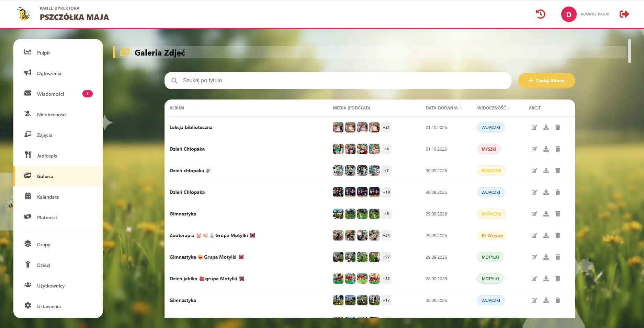Click the Dodaj Album button
This screenshot has width=644, height=328.
tap(546, 81)
